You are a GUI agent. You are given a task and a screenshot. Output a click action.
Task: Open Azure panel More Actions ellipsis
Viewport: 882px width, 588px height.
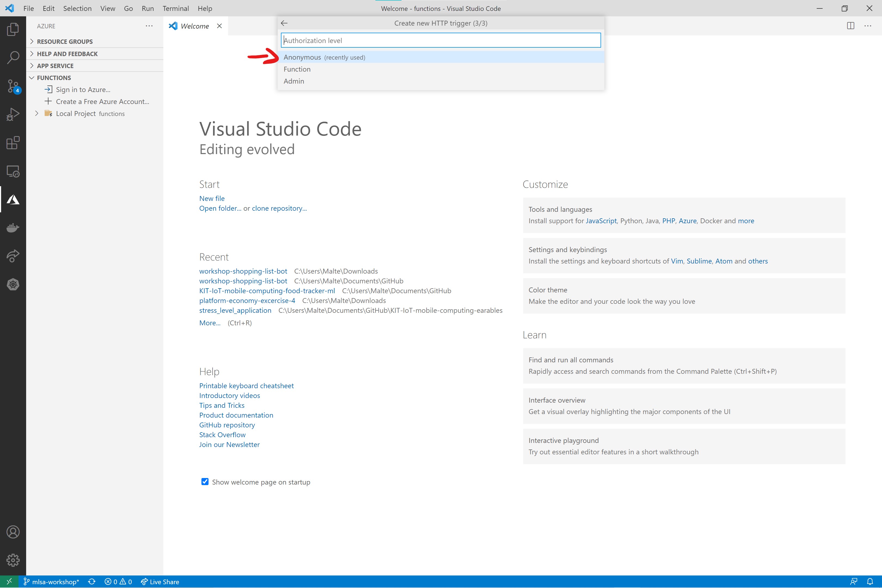(149, 26)
